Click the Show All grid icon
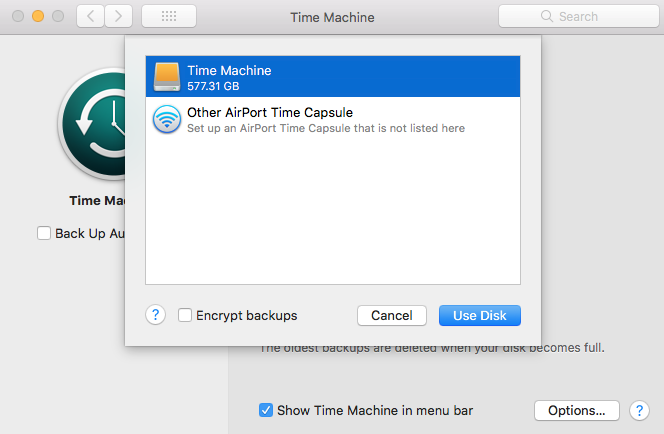The image size is (664, 434). tap(169, 17)
